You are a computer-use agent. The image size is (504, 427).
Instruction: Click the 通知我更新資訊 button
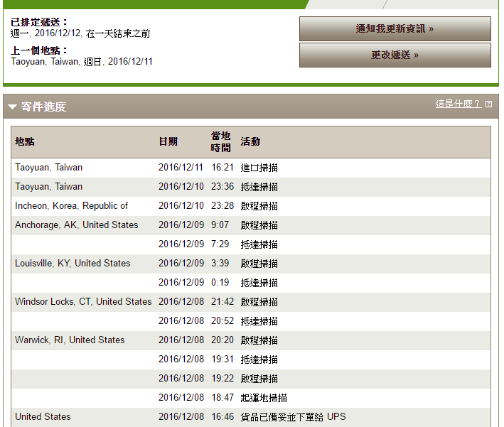(x=395, y=28)
